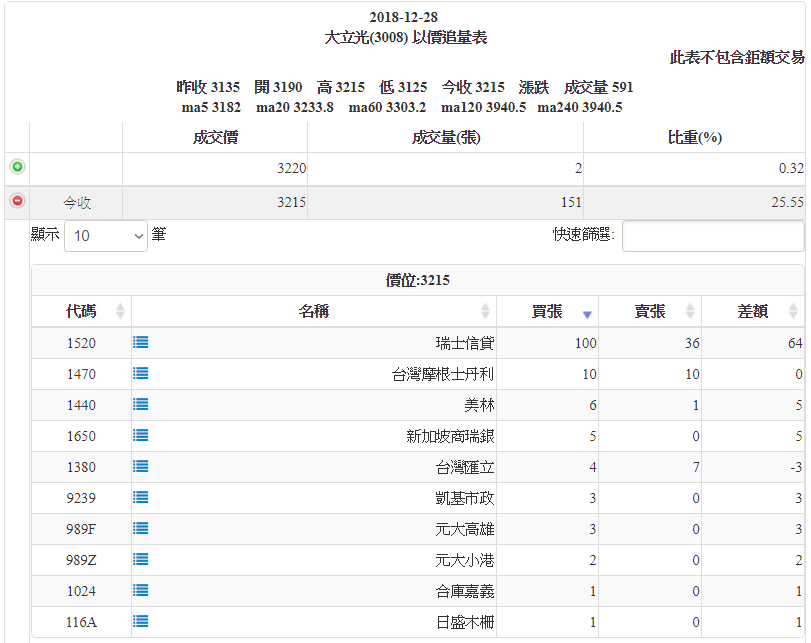Open the 顯示 rows-per-page dropdown

click(105, 236)
